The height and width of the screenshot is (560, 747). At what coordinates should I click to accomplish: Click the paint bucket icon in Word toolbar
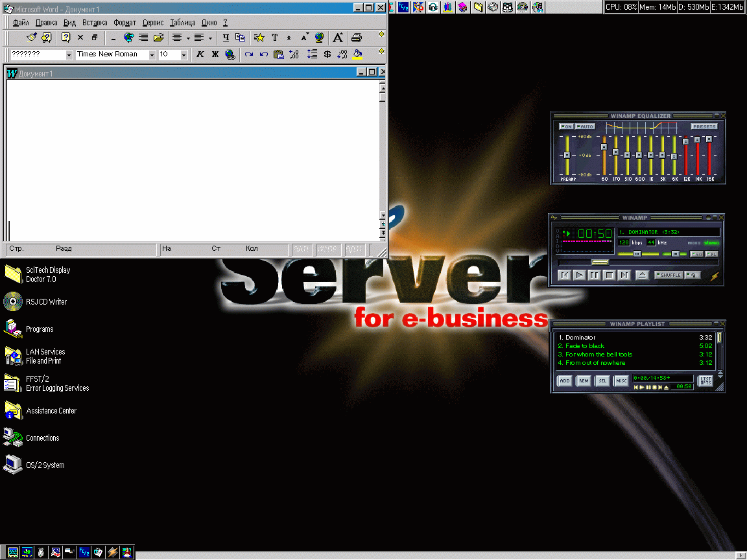point(357,54)
